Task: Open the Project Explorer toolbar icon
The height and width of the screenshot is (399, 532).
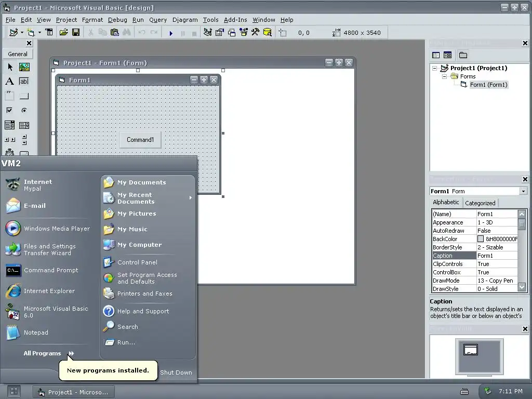Action: (x=208, y=33)
